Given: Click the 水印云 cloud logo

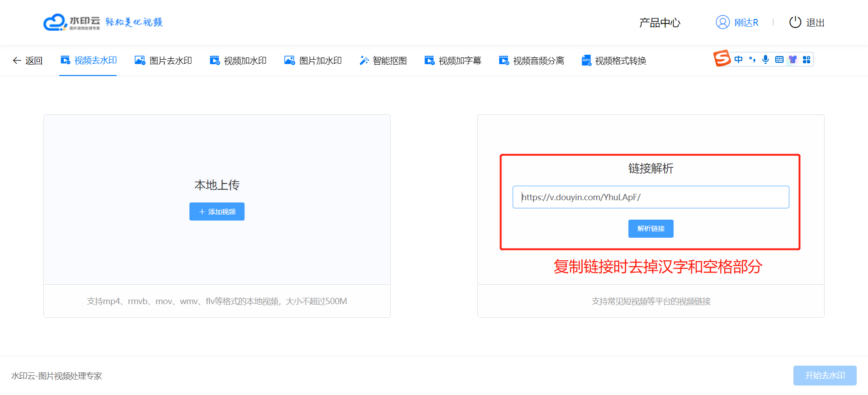Looking at the screenshot, I should (x=55, y=22).
